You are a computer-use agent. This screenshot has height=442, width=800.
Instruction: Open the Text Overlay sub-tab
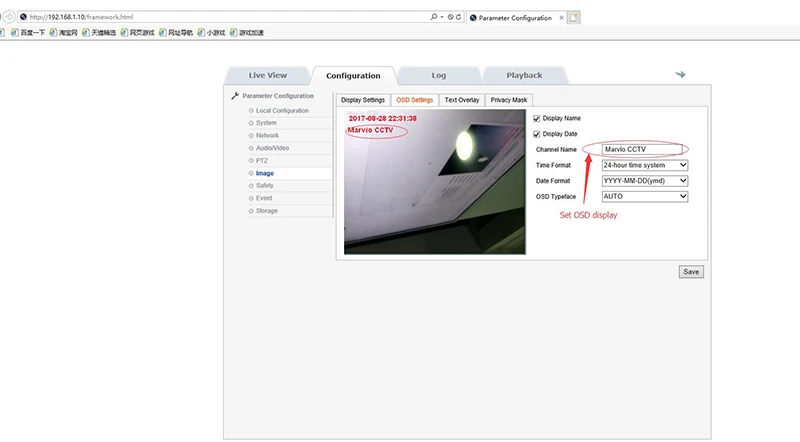tap(462, 100)
